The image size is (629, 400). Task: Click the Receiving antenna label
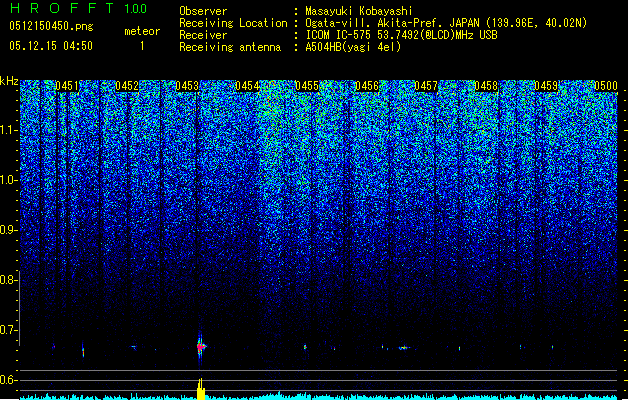(x=230, y=47)
